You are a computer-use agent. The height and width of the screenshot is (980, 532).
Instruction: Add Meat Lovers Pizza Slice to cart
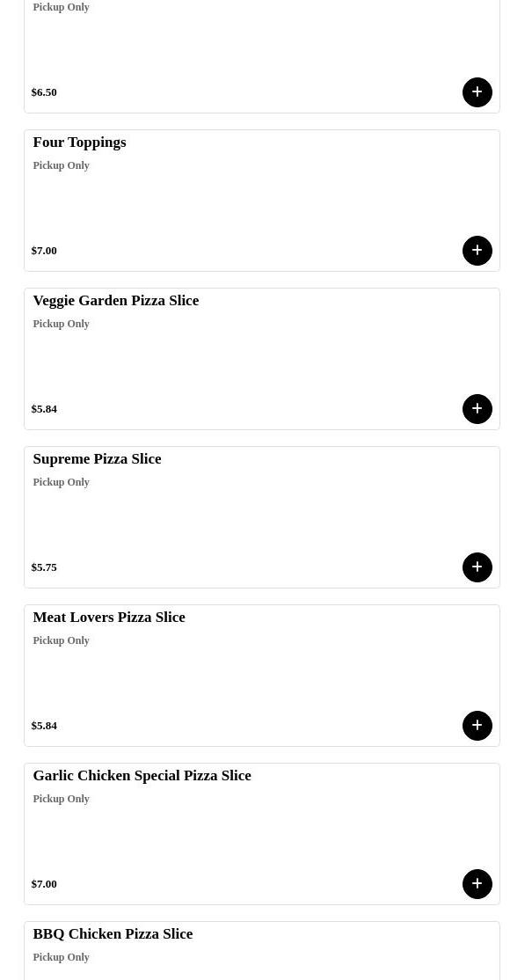(x=477, y=726)
